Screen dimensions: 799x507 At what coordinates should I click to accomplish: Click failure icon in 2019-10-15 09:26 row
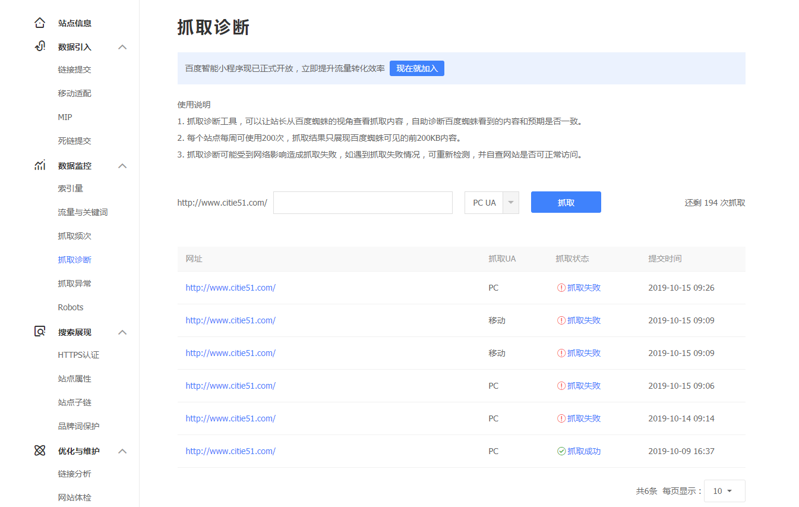pos(561,288)
